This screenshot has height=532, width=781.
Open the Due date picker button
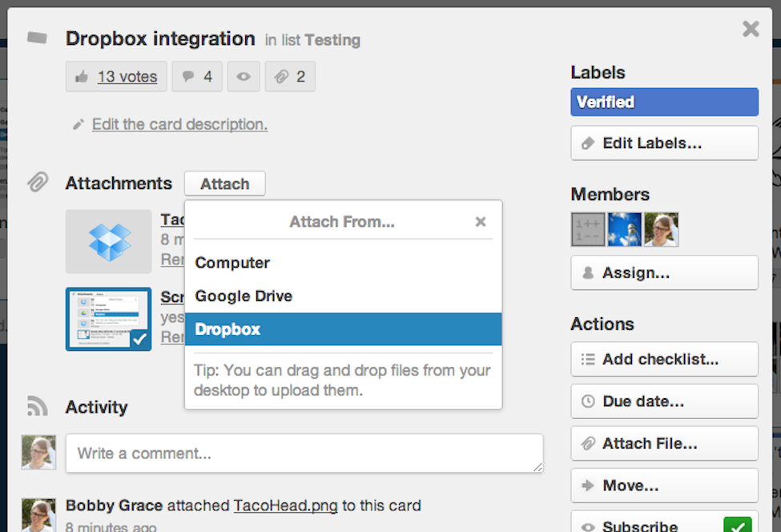[x=664, y=401]
